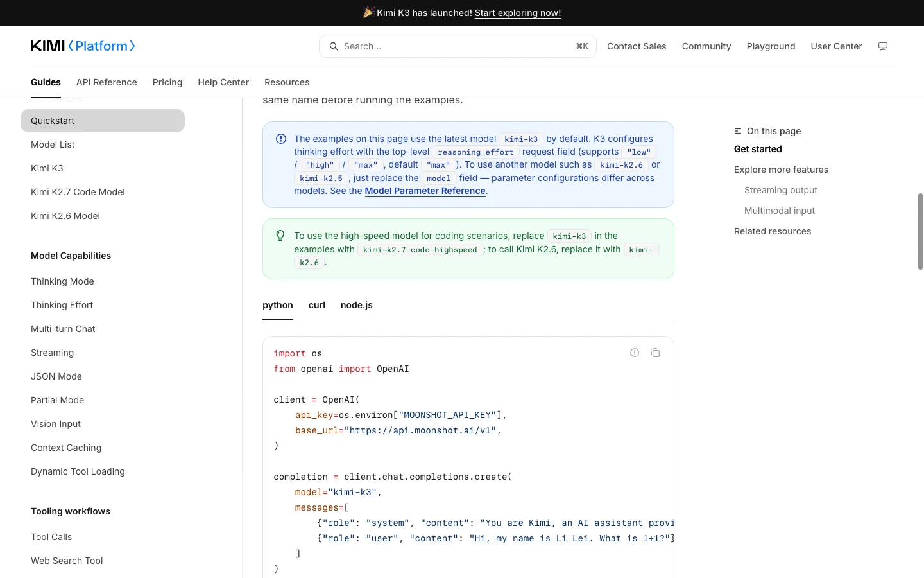The image size is (924, 578).
Task: Open the User Center
Action: (836, 46)
